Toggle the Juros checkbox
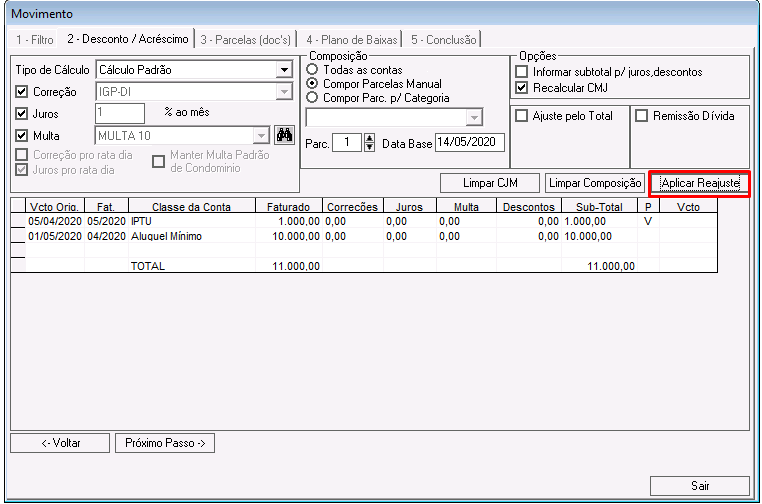Image resolution: width=762 pixels, height=504 pixels. pyautogui.click(x=21, y=114)
